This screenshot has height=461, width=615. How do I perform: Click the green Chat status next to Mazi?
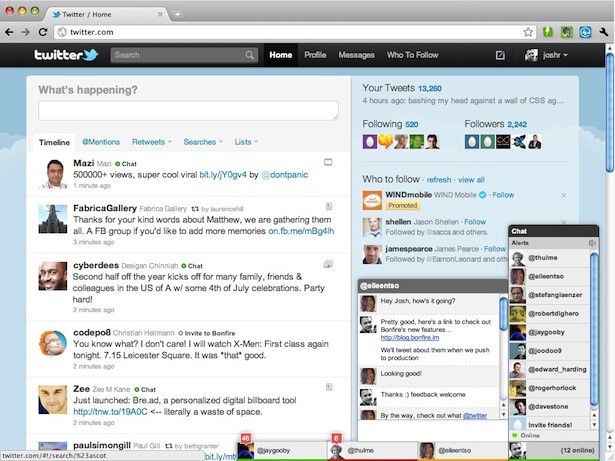126,164
